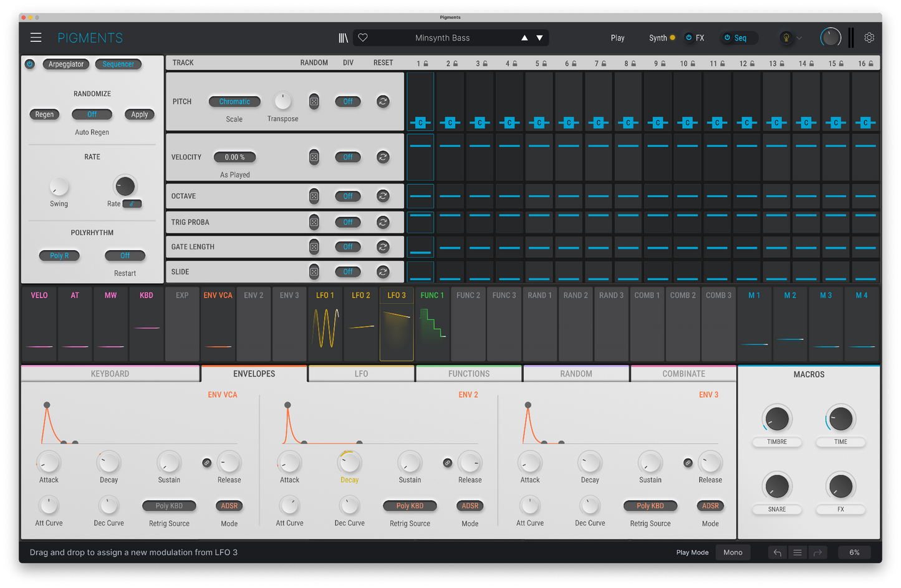Click the heart icon to favorite the preset
Image resolution: width=901 pixels, height=588 pixels.
[x=363, y=37]
